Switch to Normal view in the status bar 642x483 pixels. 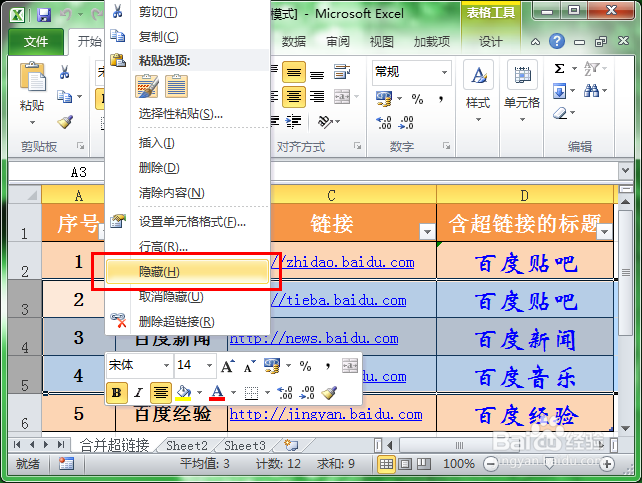(386, 464)
